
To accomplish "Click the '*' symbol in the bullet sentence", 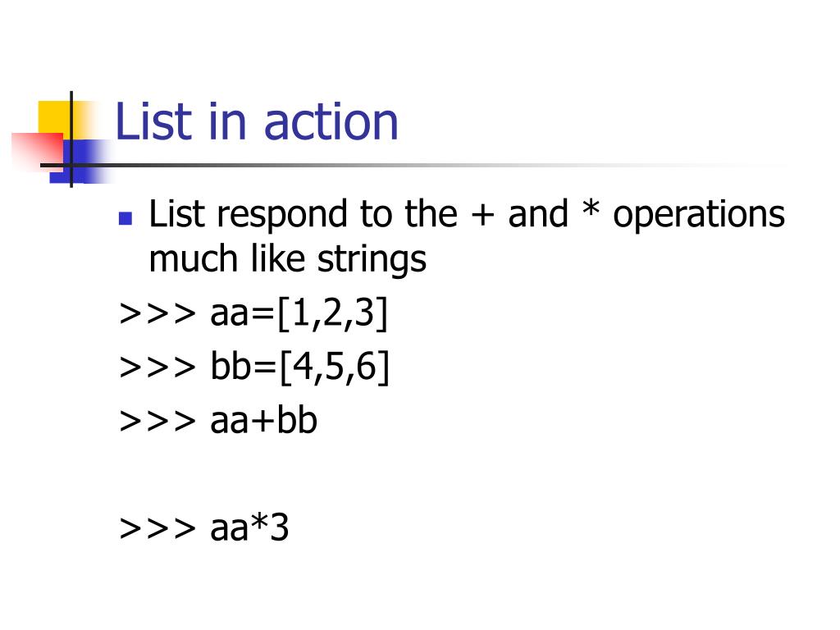I will pos(591,208).
